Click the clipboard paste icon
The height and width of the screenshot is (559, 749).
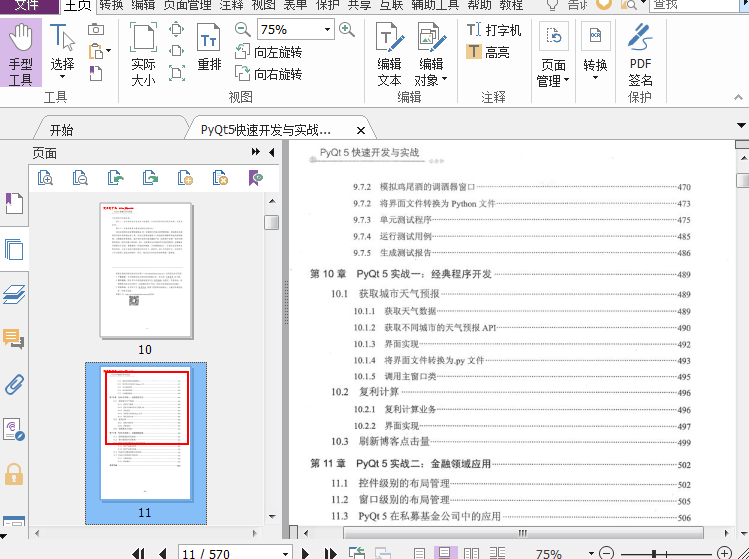[96, 51]
